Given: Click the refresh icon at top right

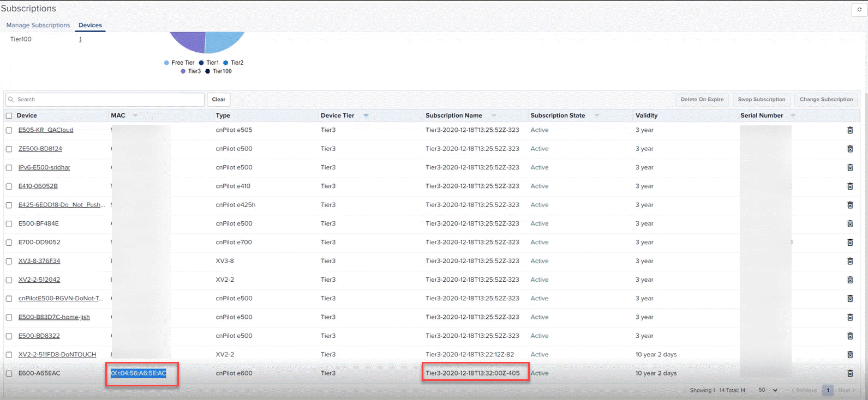Looking at the screenshot, I should pyautogui.click(x=859, y=9).
